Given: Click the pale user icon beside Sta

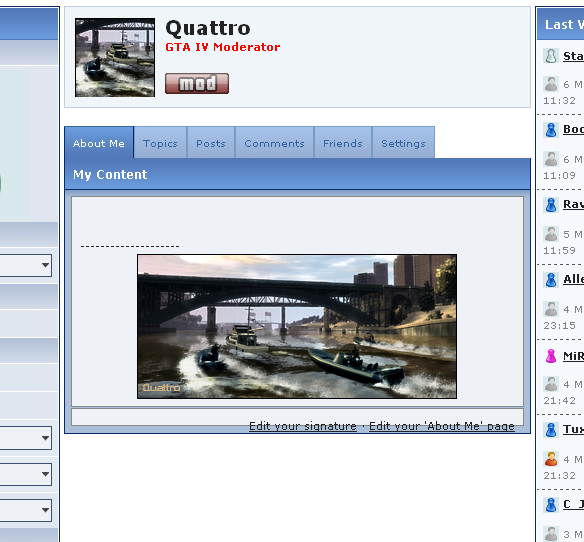Looking at the screenshot, I should coord(551,56).
